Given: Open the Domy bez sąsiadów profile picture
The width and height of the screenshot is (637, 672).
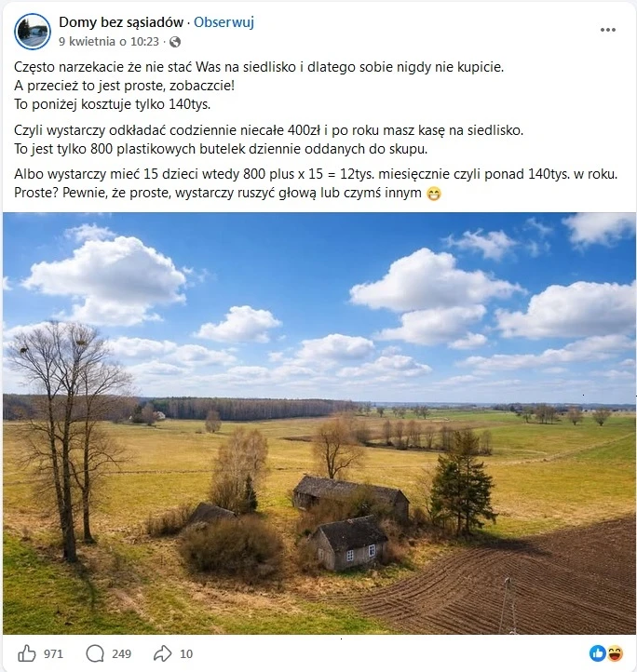Looking at the screenshot, I should click(33, 32).
